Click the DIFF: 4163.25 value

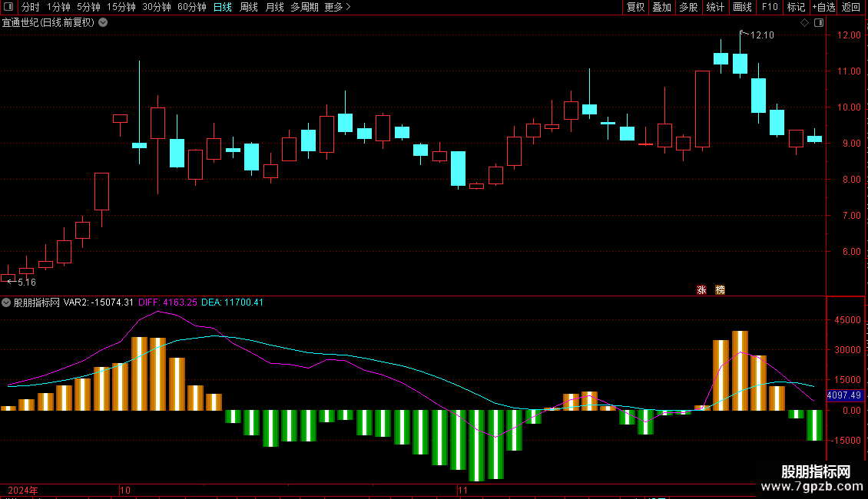pos(167,302)
